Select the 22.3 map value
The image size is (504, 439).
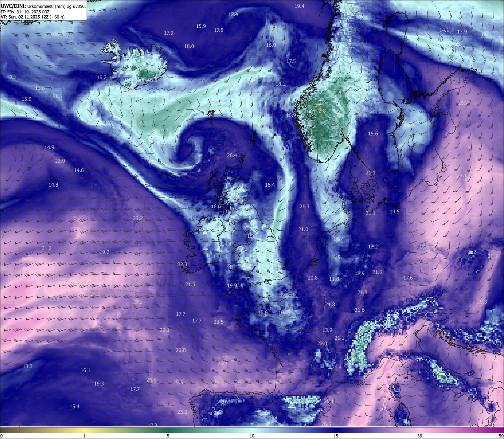(182, 264)
